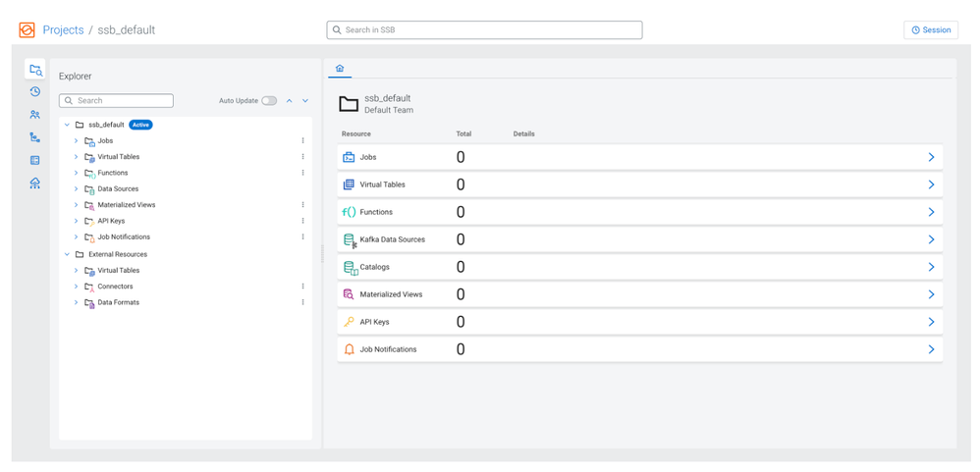Collapse the External Resources tree node
Viewport: 980px width, 472px height.
[x=67, y=255]
